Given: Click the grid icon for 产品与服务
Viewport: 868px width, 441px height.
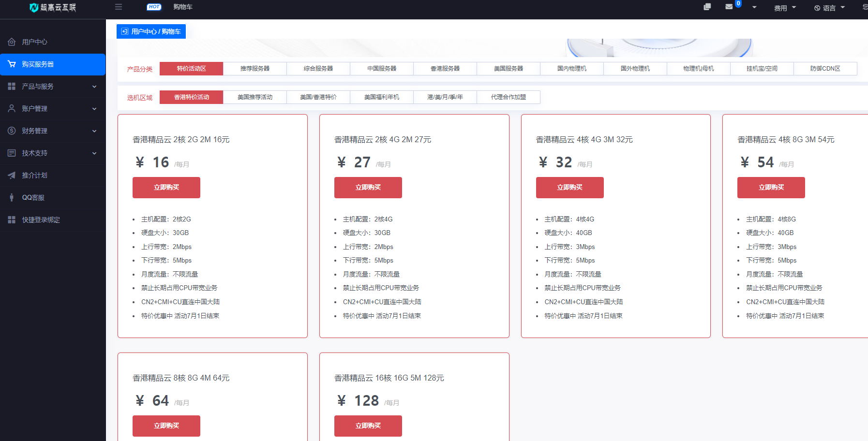Looking at the screenshot, I should [x=12, y=87].
